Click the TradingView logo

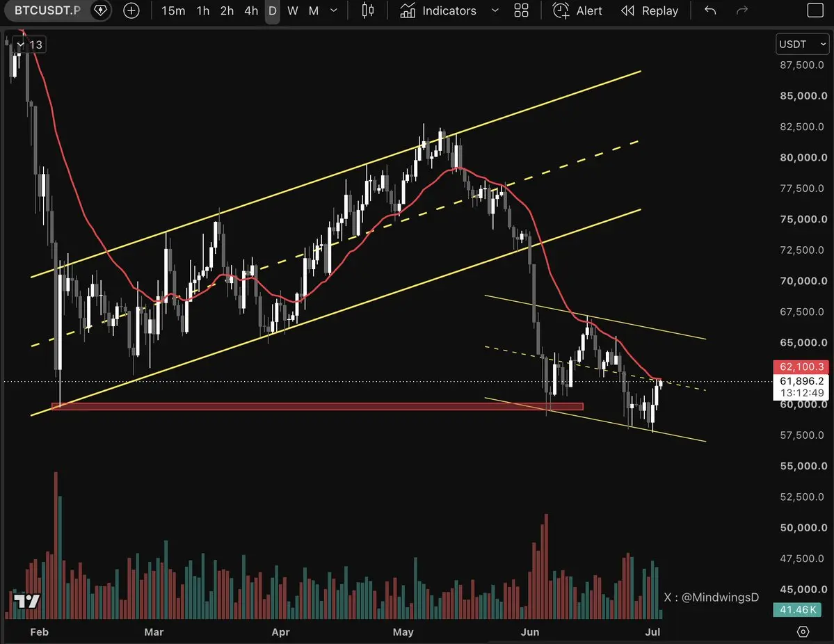26,601
